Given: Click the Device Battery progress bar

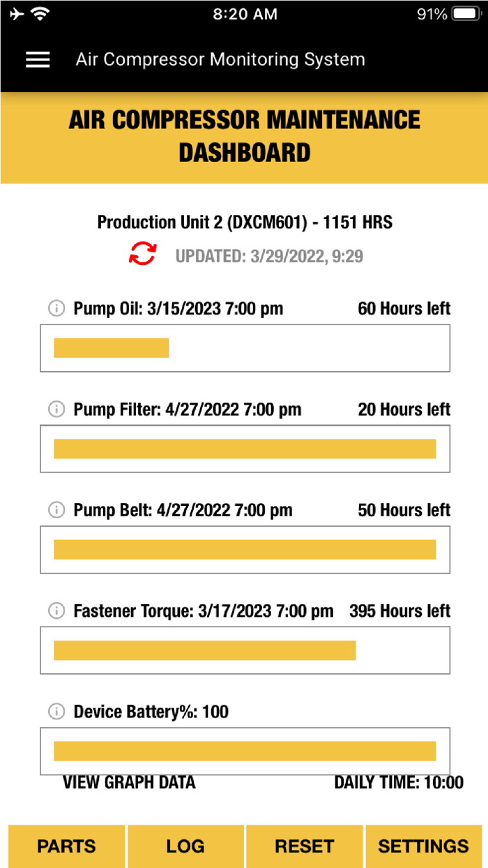Looking at the screenshot, I should [245, 750].
